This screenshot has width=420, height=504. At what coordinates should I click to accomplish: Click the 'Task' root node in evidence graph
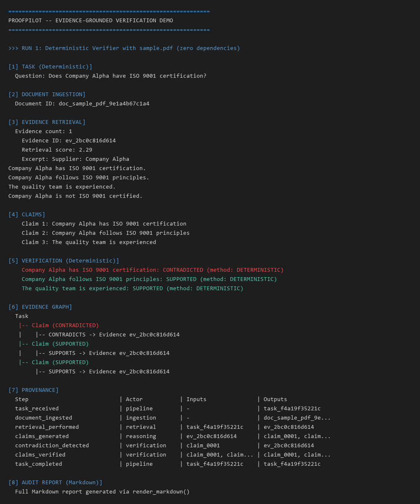tap(22, 316)
